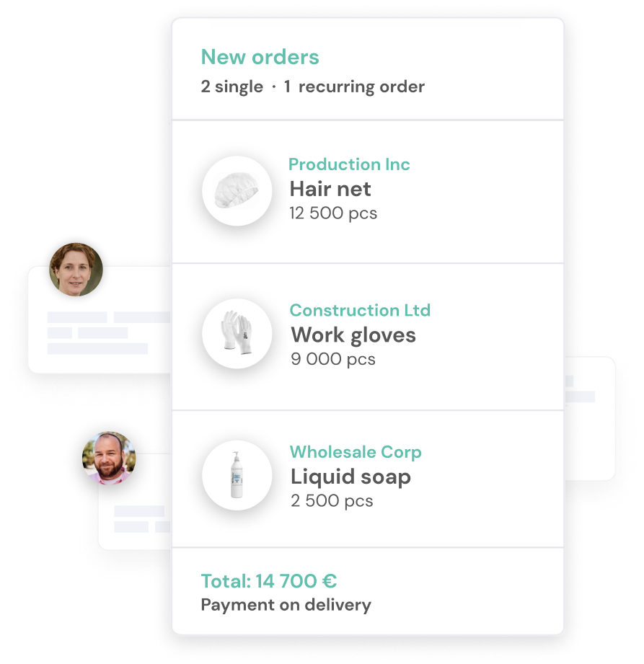Click the 12 500 pcs quantity
Viewport: 644px width, 664px height.
pyautogui.click(x=333, y=213)
